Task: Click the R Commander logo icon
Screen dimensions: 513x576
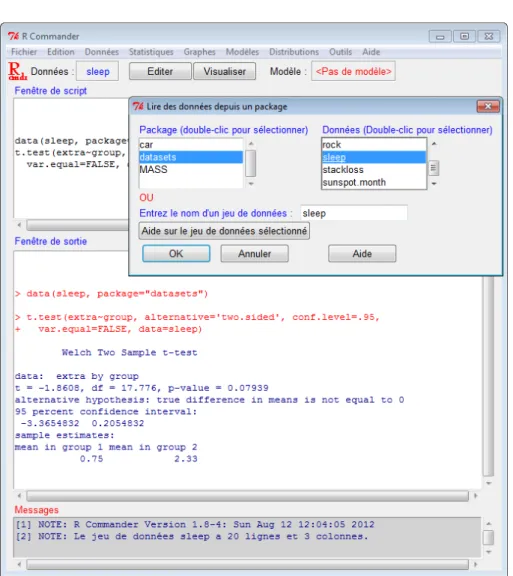Action: click(17, 71)
